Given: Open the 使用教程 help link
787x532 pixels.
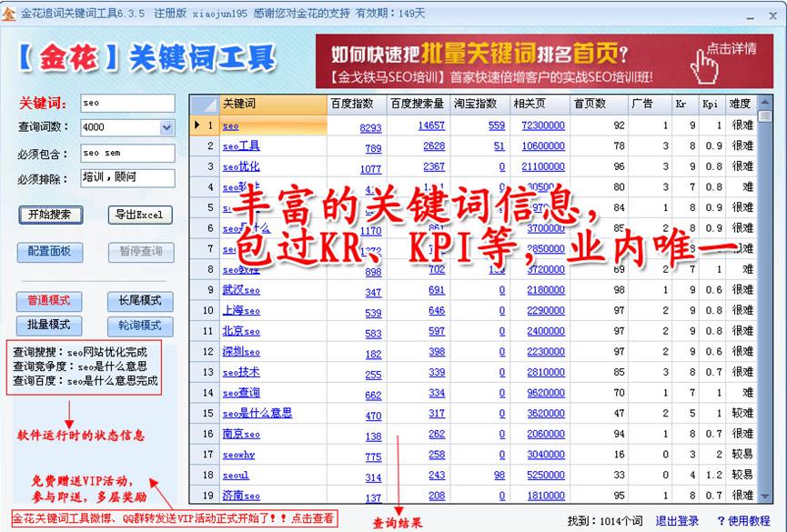Looking at the screenshot, I should click(x=744, y=521).
